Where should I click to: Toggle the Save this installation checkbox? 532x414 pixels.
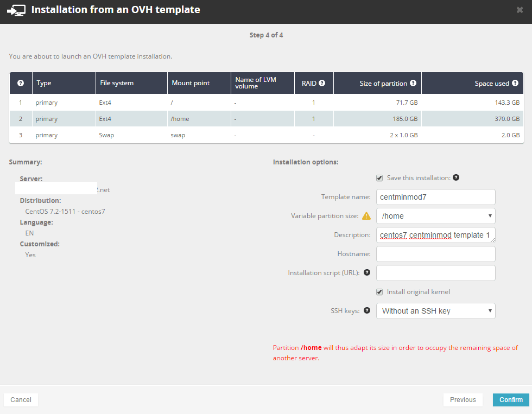[379, 178]
